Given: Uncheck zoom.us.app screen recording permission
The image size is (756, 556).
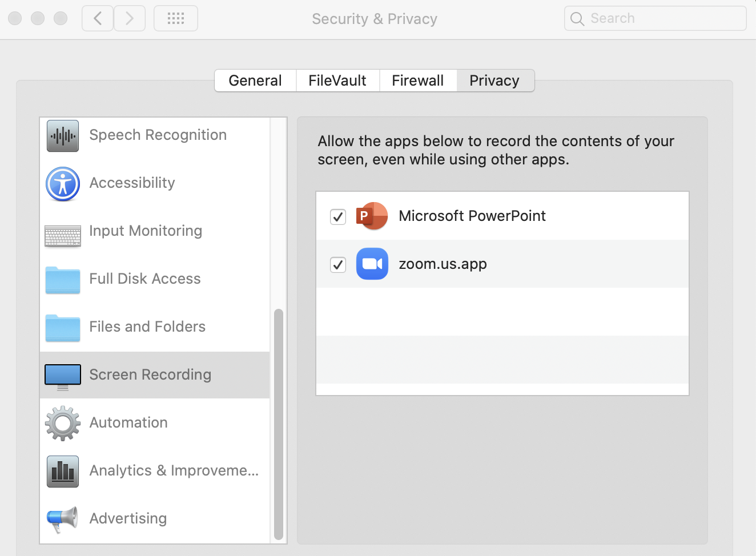Looking at the screenshot, I should coord(338,265).
